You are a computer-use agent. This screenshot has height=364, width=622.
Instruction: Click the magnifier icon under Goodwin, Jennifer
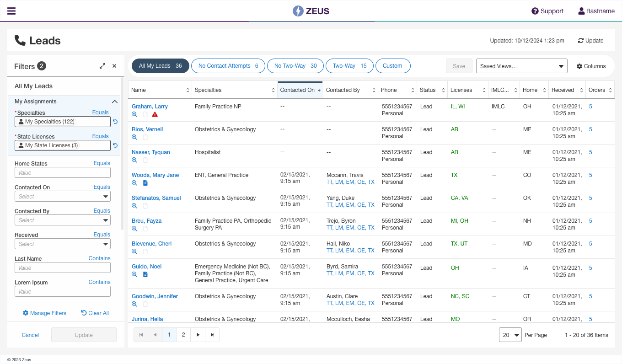tap(134, 304)
